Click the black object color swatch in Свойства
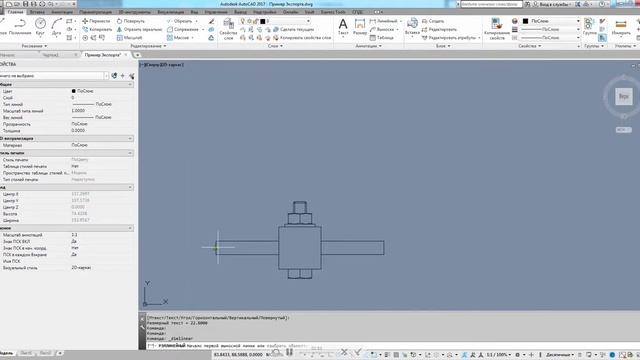 [525, 21]
